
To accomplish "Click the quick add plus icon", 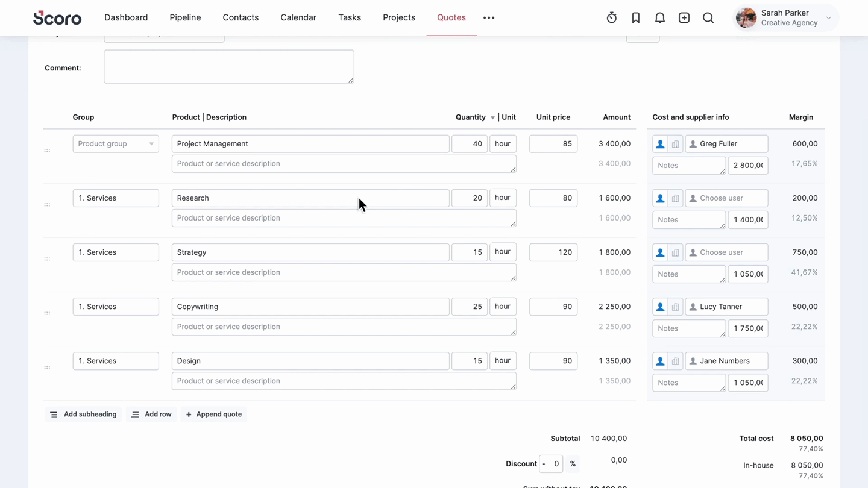I will point(684,18).
